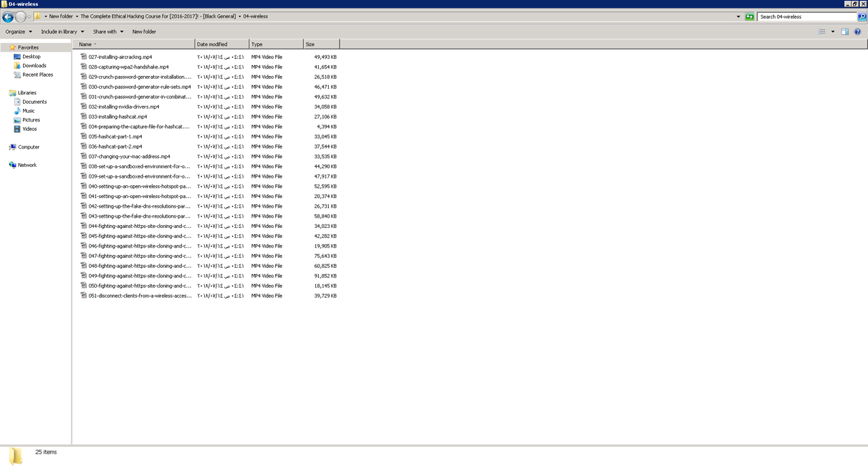Expand the Include in library dropdown
The width and height of the screenshot is (868, 468).
(62, 32)
